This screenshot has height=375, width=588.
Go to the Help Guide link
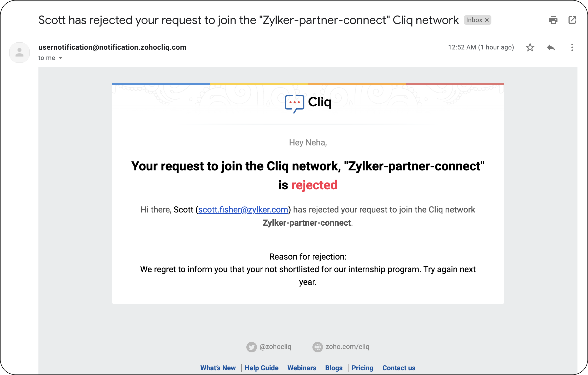[x=261, y=368]
